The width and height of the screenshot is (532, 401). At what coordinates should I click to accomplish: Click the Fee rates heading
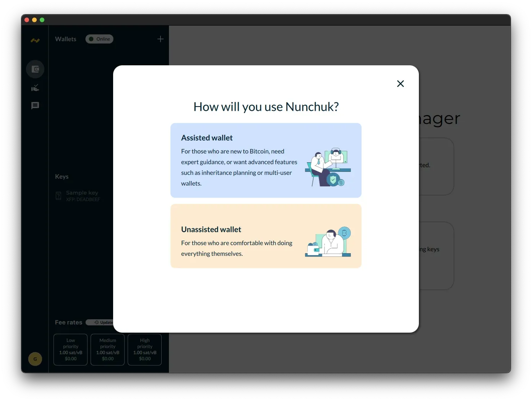[69, 322]
